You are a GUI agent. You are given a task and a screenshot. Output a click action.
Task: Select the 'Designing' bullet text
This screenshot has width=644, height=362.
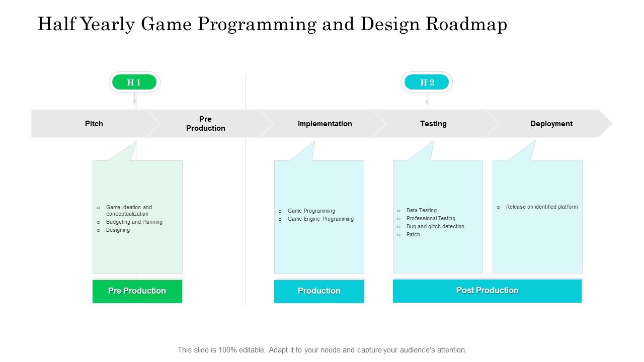[118, 230]
